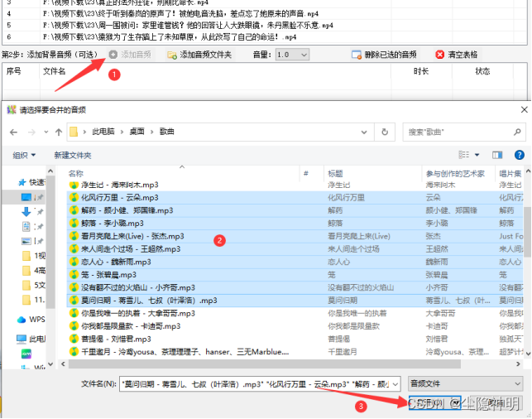
Task: Click 此电脑 in the address path
Action: coord(103,132)
